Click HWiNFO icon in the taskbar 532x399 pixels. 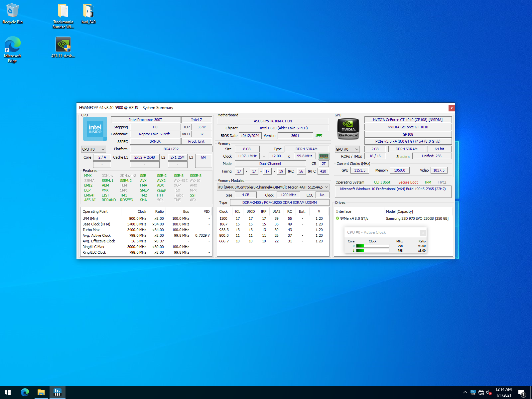[x=58, y=392]
